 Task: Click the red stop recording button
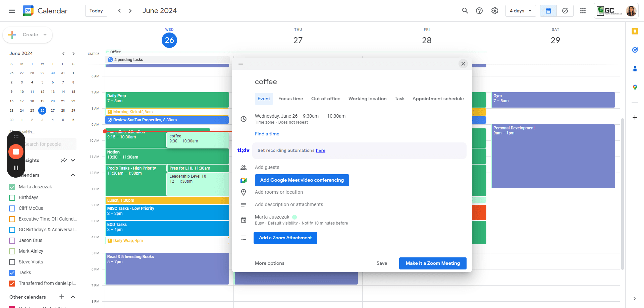(x=16, y=151)
